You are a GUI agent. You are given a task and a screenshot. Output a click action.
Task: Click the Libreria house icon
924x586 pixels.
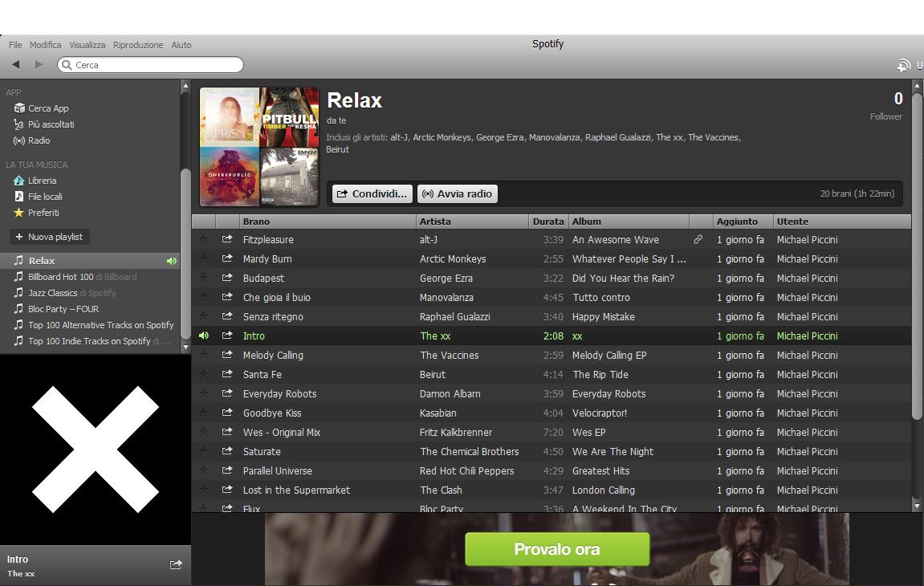coord(18,181)
